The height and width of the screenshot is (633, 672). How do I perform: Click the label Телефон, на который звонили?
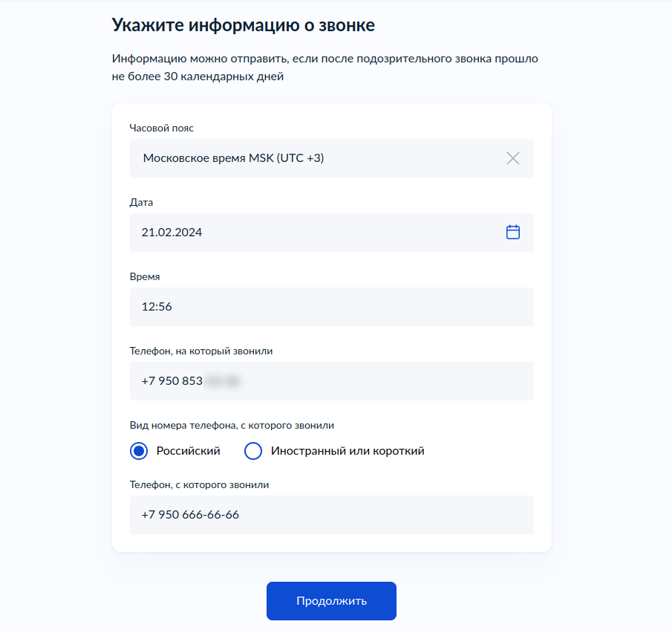pyautogui.click(x=201, y=351)
